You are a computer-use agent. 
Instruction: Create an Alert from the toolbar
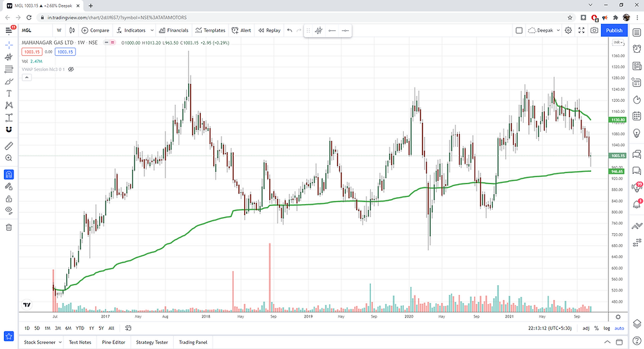241,30
